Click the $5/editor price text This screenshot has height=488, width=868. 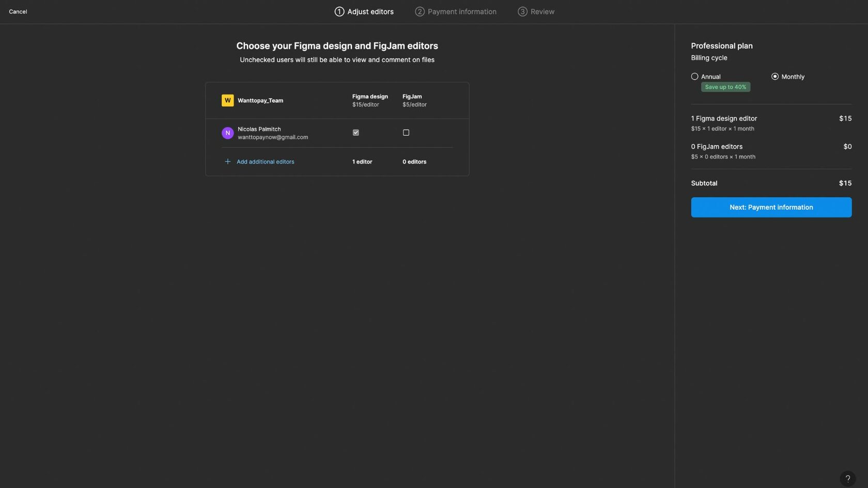coord(414,105)
